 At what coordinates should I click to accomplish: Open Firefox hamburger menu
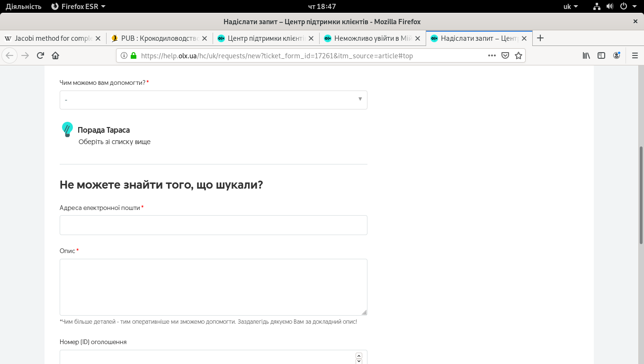pyautogui.click(x=635, y=55)
